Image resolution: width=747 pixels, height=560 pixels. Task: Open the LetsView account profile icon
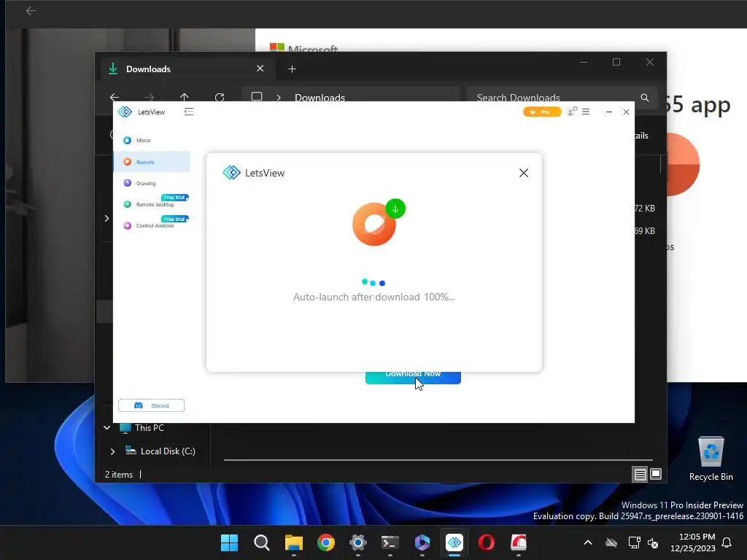(x=572, y=112)
